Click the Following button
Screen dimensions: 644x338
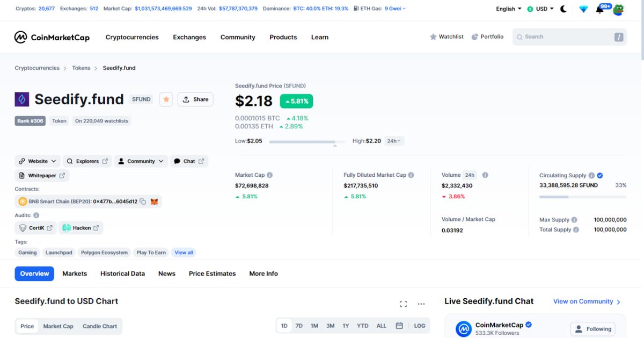[593, 329]
